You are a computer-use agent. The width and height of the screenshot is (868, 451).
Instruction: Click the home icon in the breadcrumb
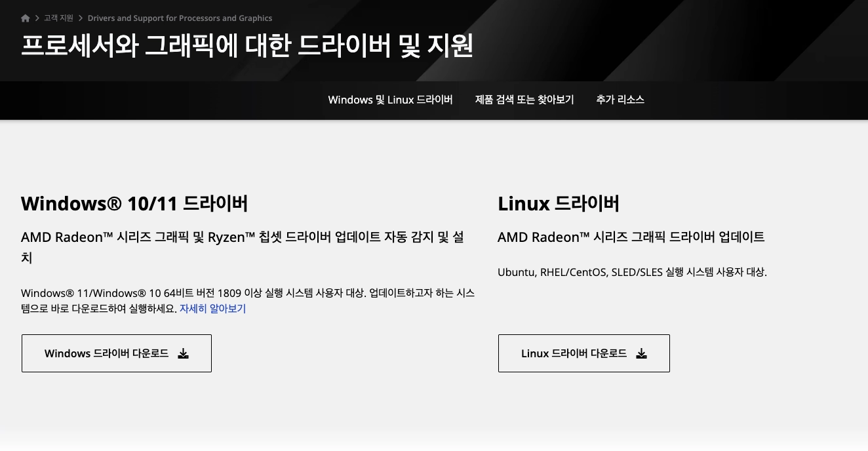(25, 18)
